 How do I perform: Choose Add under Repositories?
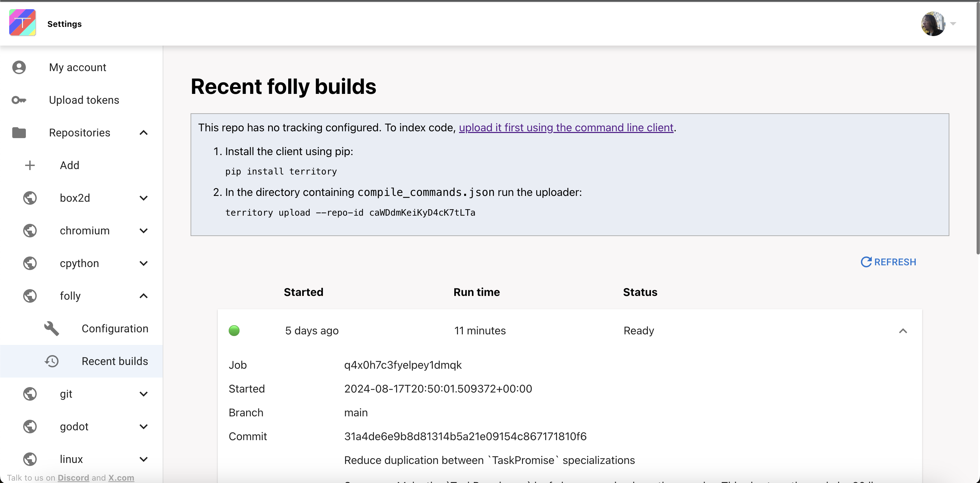pyautogui.click(x=70, y=165)
